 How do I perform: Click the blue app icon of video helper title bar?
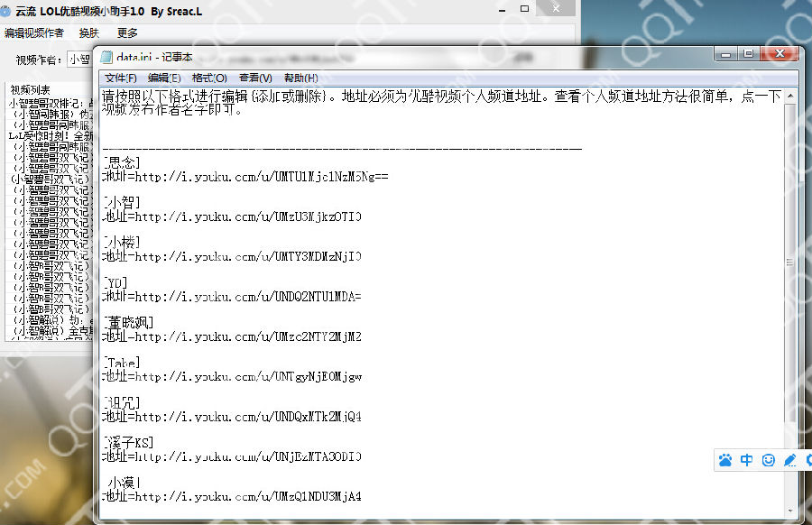(5, 11)
